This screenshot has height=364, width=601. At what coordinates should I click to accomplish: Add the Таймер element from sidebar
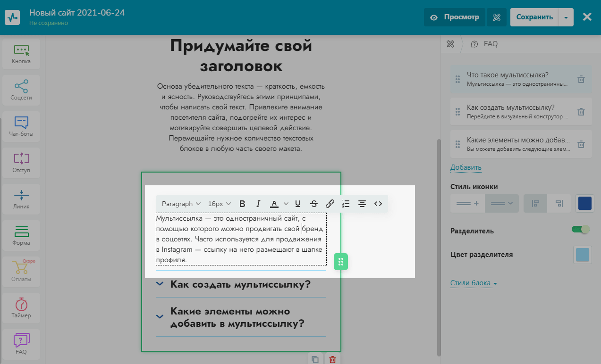(21, 307)
